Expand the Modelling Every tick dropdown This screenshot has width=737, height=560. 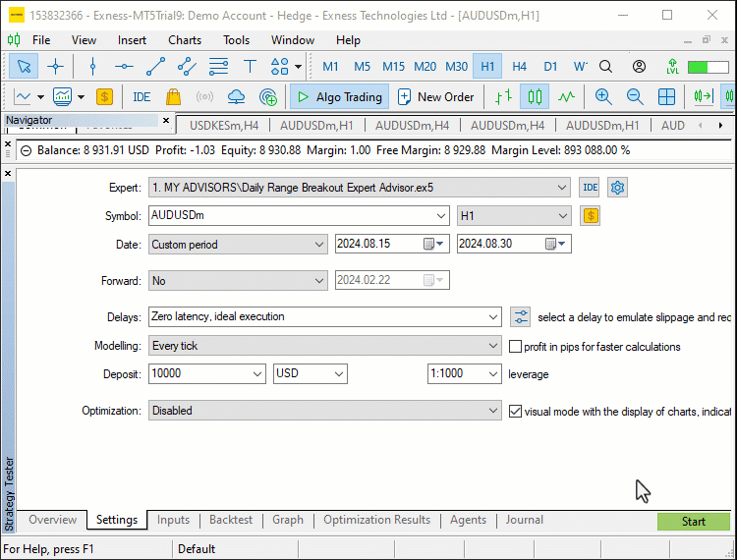pos(325,346)
